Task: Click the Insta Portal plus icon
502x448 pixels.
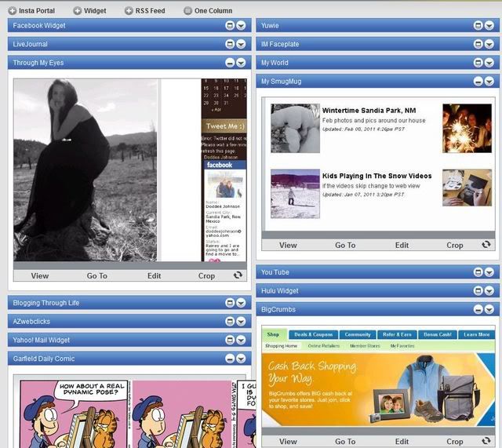Action: coord(13,11)
